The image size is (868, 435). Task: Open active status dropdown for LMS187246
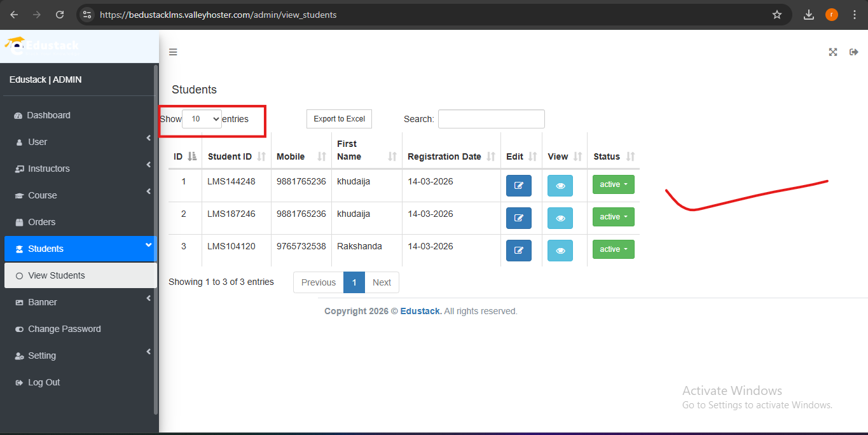pyautogui.click(x=614, y=217)
